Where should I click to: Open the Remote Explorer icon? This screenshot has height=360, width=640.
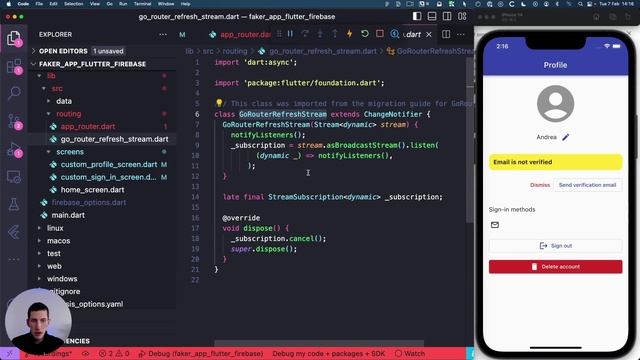click(x=14, y=177)
